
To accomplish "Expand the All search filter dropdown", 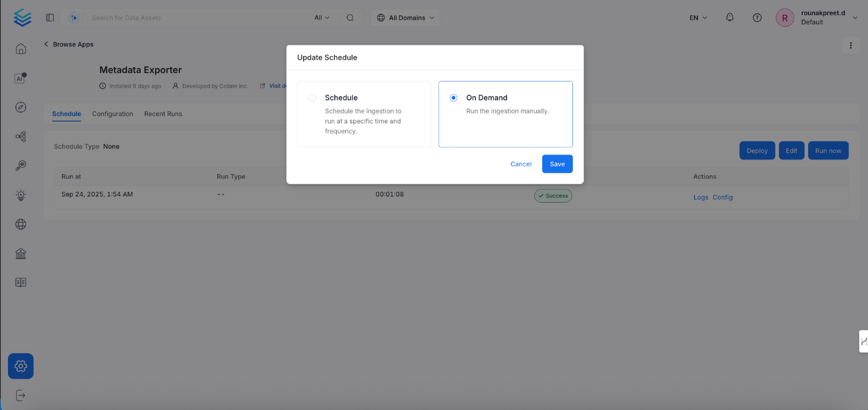I will click(x=322, y=18).
